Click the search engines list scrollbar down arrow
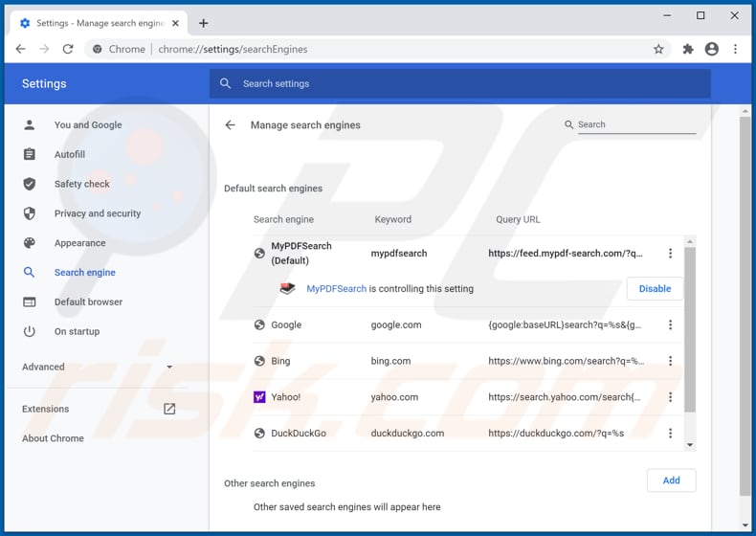The width and height of the screenshot is (756, 536). pyautogui.click(x=690, y=444)
